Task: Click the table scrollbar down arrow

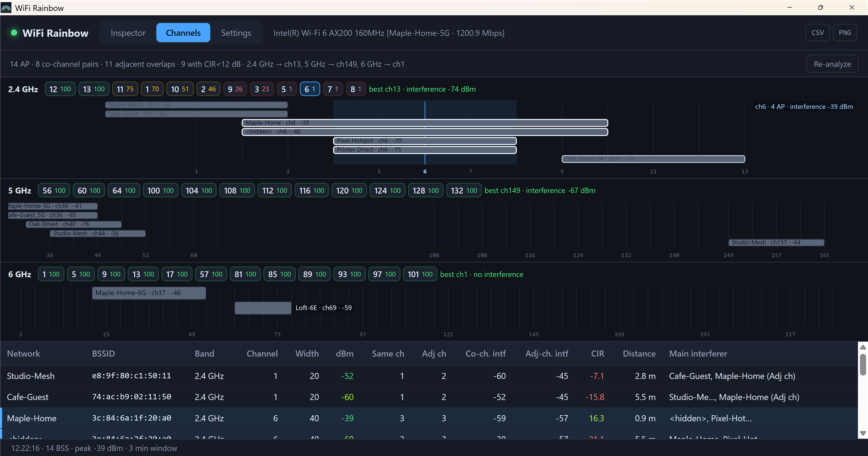Action: point(863,433)
